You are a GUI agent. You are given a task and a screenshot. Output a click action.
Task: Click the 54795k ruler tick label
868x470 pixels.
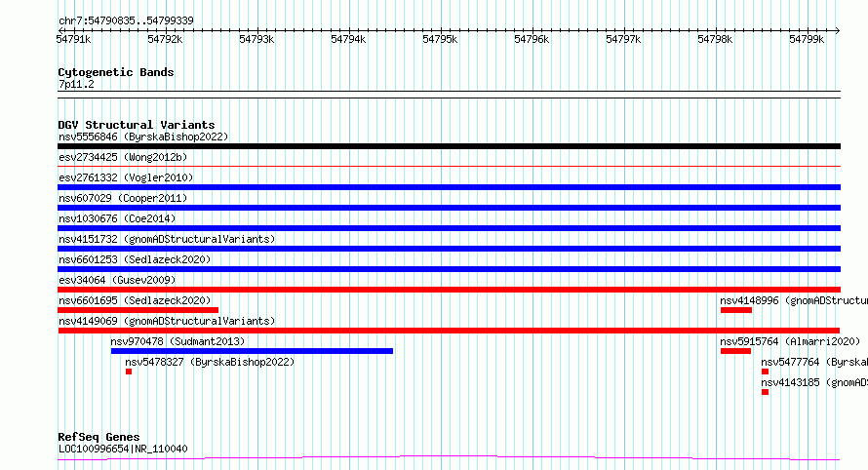(x=440, y=39)
